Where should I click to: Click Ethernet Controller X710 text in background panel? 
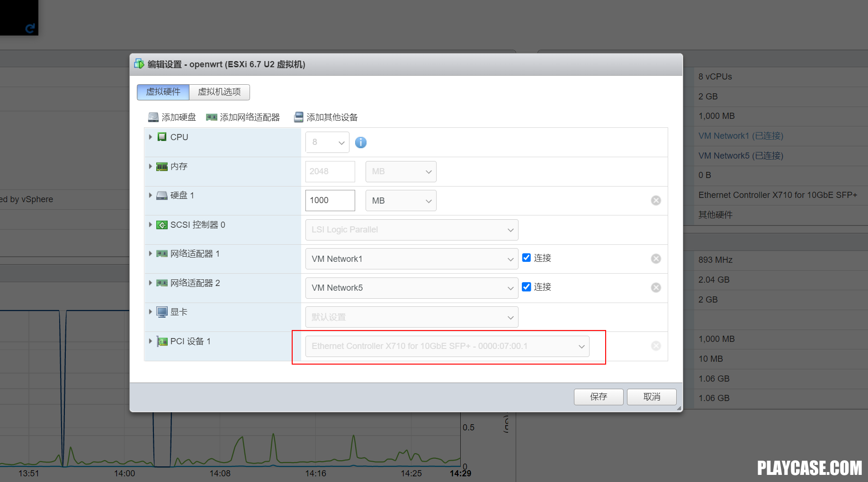click(x=778, y=195)
